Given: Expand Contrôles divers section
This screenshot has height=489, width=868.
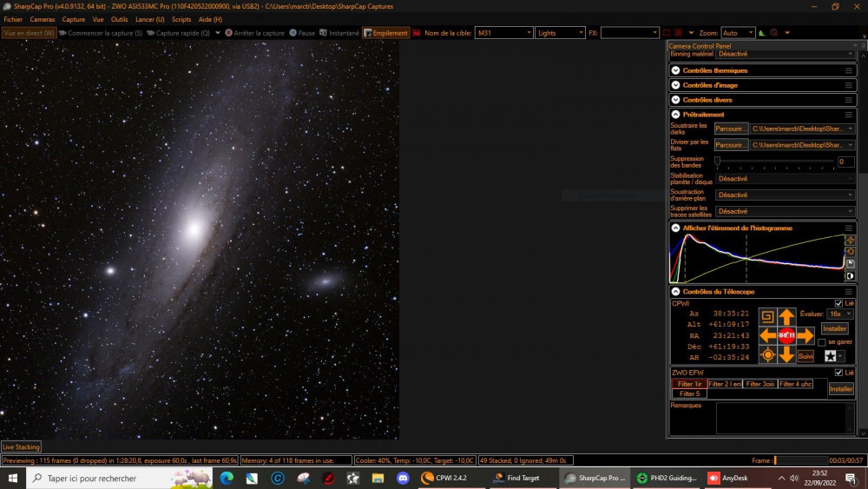Looking at the screenshot, I should pos(676,100).
